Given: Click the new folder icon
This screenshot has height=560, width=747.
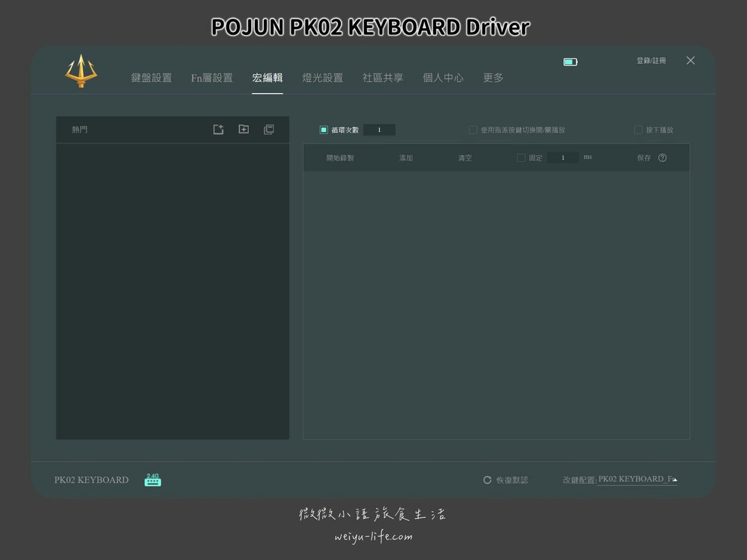Looking at the screenshot, I should tap(244, 129).
